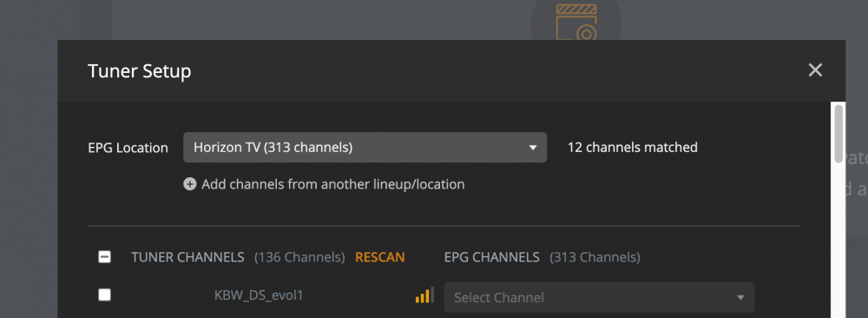
Task: Click the plus icon beside Add channels
Action: pyautogui.click(x=190, y=184)
